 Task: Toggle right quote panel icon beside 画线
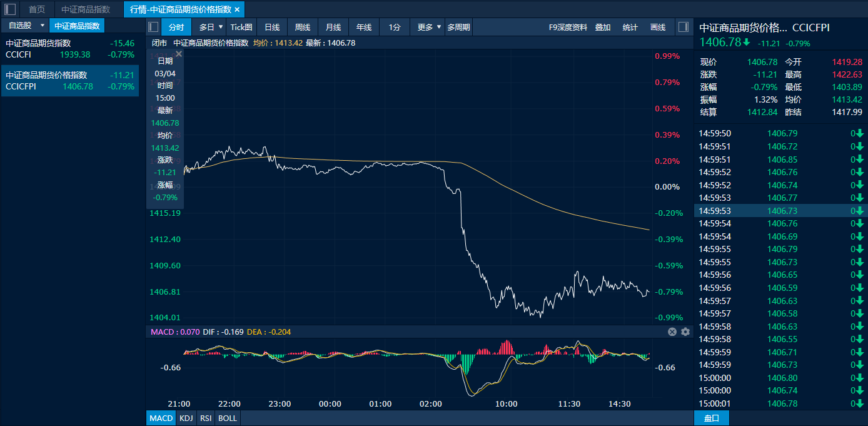click(684, 27)
